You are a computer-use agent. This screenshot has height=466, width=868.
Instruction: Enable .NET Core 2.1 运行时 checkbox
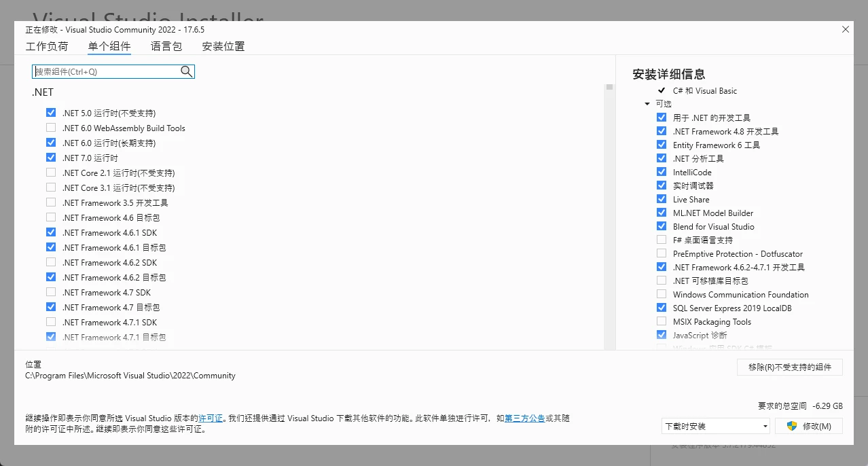coord(51,173)
